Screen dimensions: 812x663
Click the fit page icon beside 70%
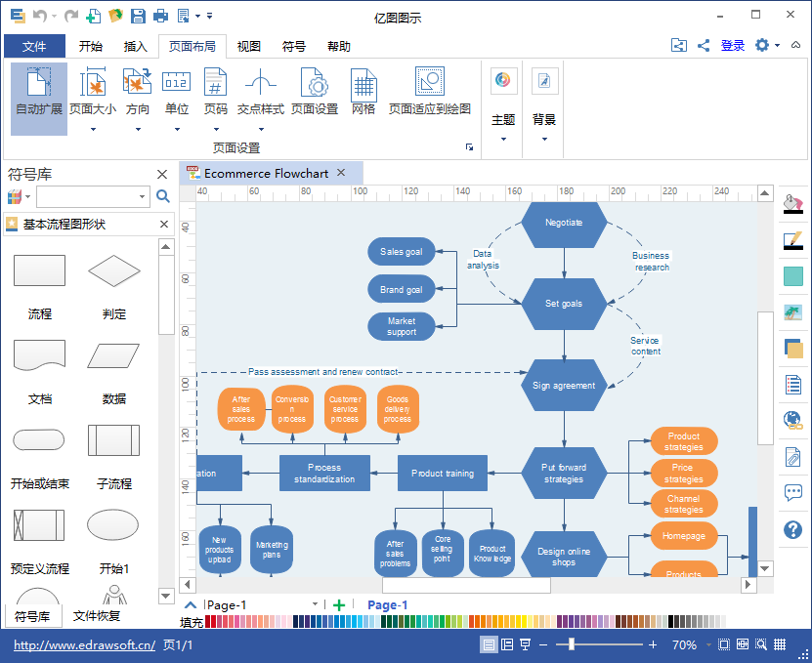coord(724,644)
